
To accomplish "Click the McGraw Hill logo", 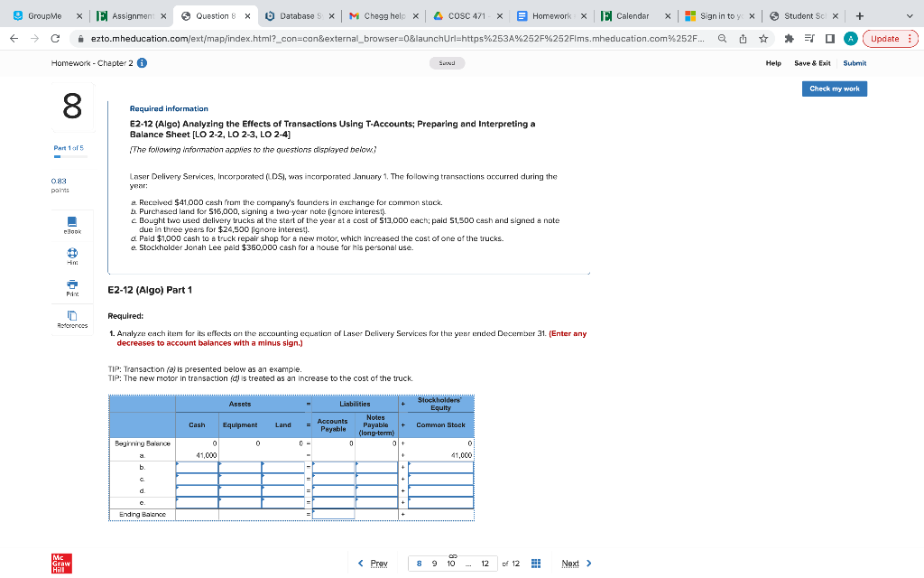I will pos(60,563).
